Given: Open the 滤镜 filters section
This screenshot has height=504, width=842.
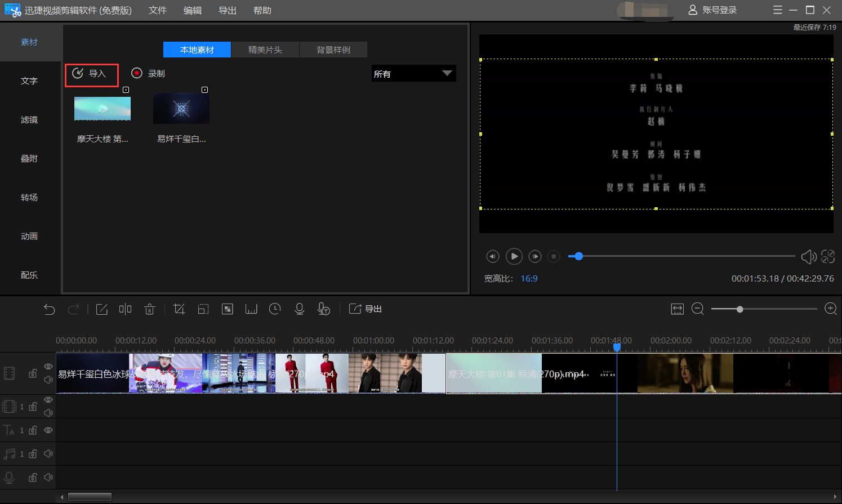Looking at the screenshot, I should pos(29,120).
